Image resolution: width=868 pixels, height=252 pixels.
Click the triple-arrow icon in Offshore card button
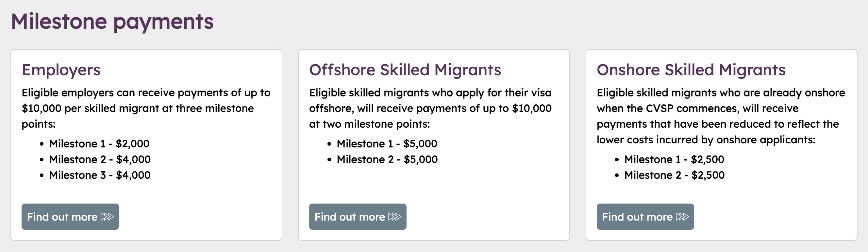(x=394, y=217)
